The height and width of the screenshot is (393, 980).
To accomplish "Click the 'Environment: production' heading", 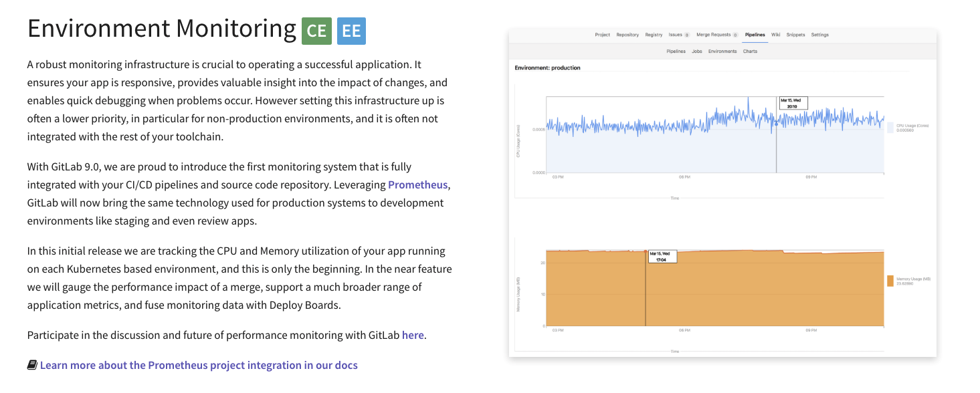I will tap(547, 68).
